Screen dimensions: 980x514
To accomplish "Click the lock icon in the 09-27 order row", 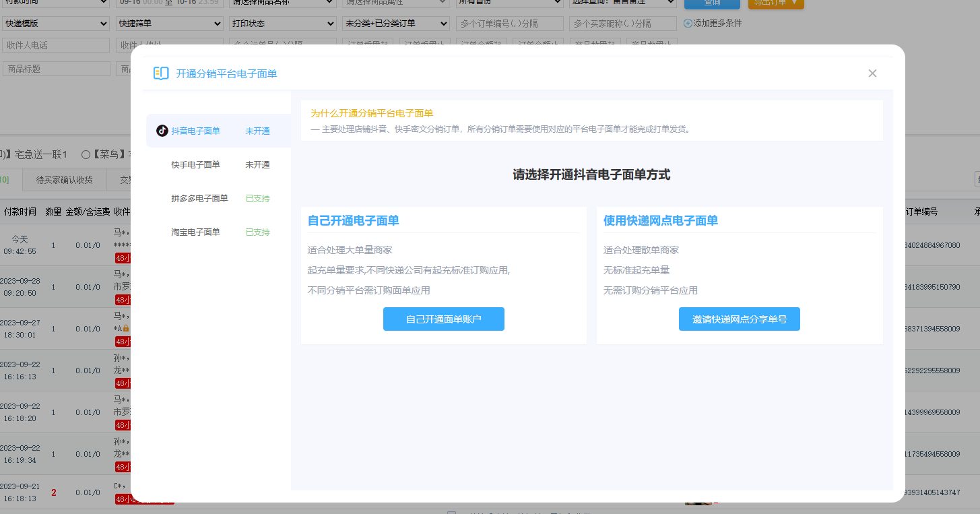I will click(x=126, y=328).
